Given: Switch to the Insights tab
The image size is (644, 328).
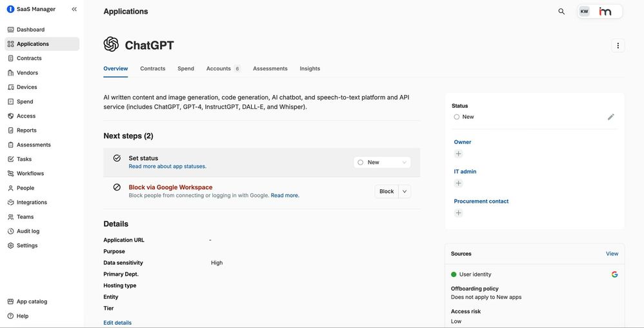Looking at the screenshot, I should coord(310,68).
